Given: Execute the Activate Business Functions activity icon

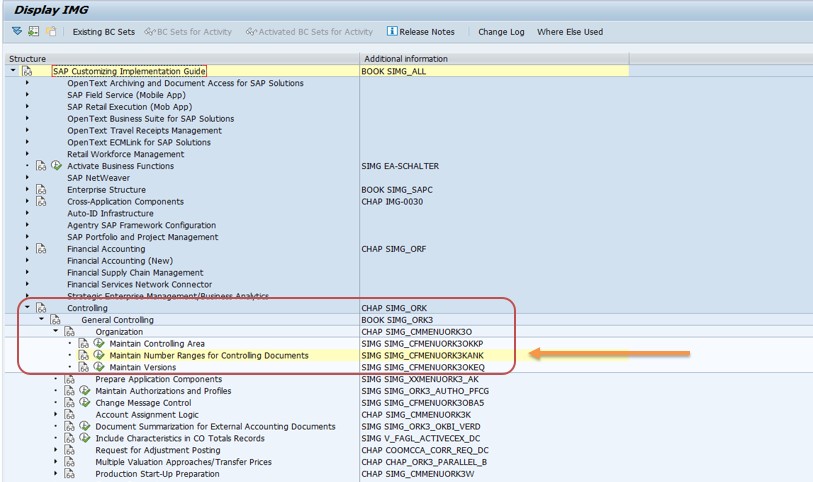Looking at the screenshot, I should click(56, 165).
